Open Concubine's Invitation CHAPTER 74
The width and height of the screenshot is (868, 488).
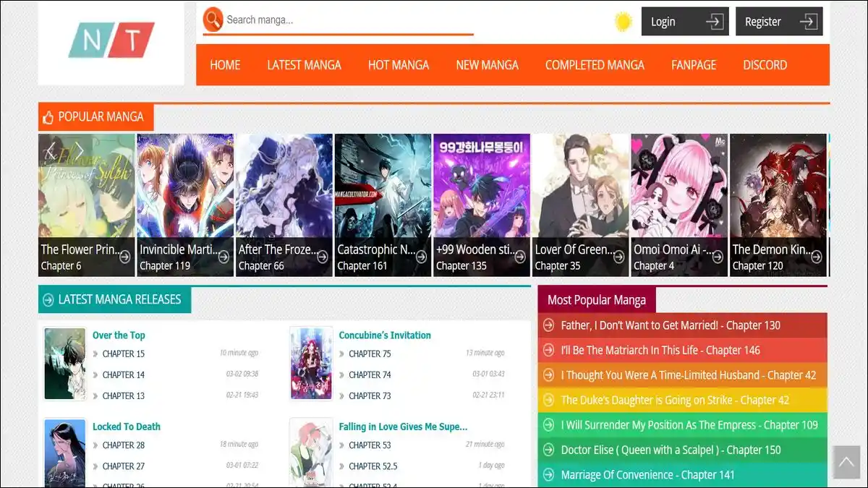tap(370, 374)
